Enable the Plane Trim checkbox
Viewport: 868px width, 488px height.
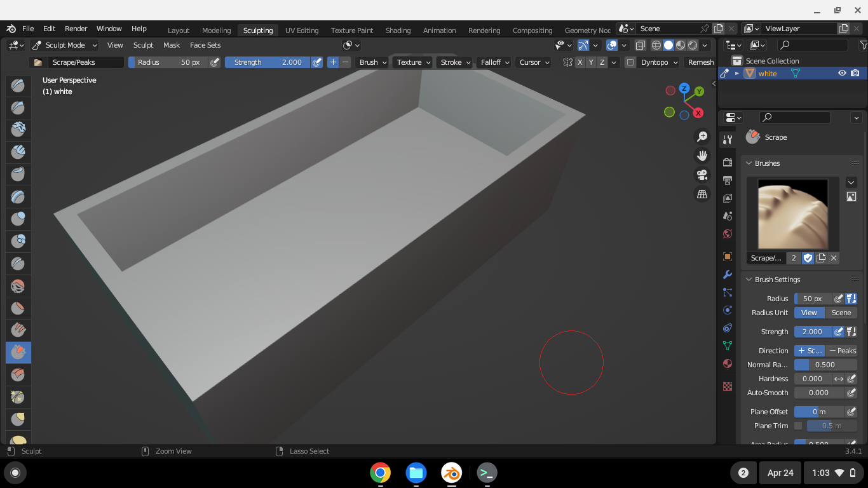click(x=798, y=426)
